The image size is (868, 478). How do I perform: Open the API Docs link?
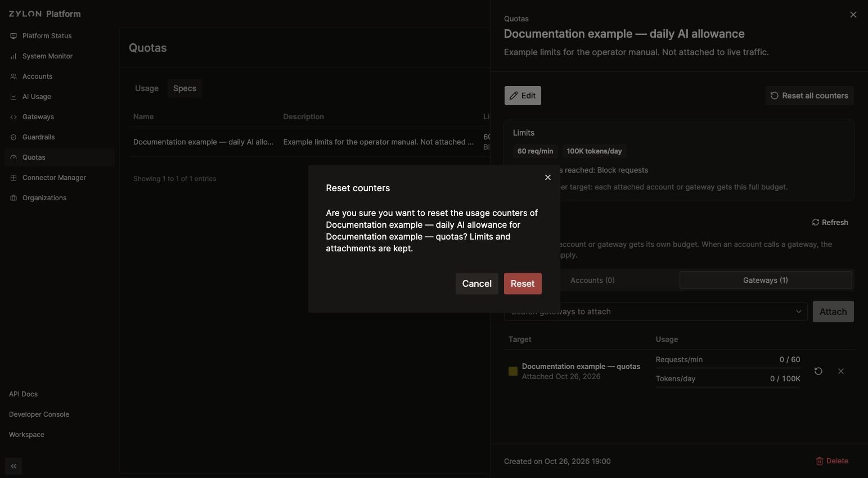click(x=23, y=394)
